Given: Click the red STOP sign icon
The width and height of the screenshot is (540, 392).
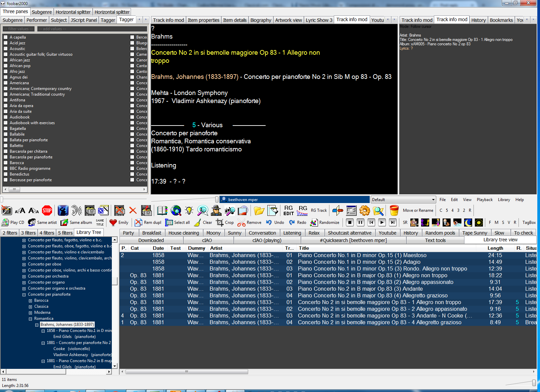Looking at the screenshot, I should click(47, 210).
